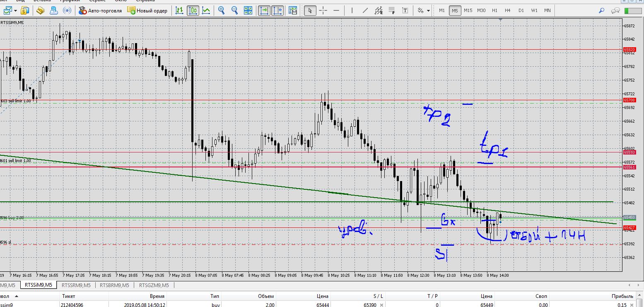Select the 65820 price level label
Image resolution: width=644 pixels, height=307 pixels.
coord(629,50)
